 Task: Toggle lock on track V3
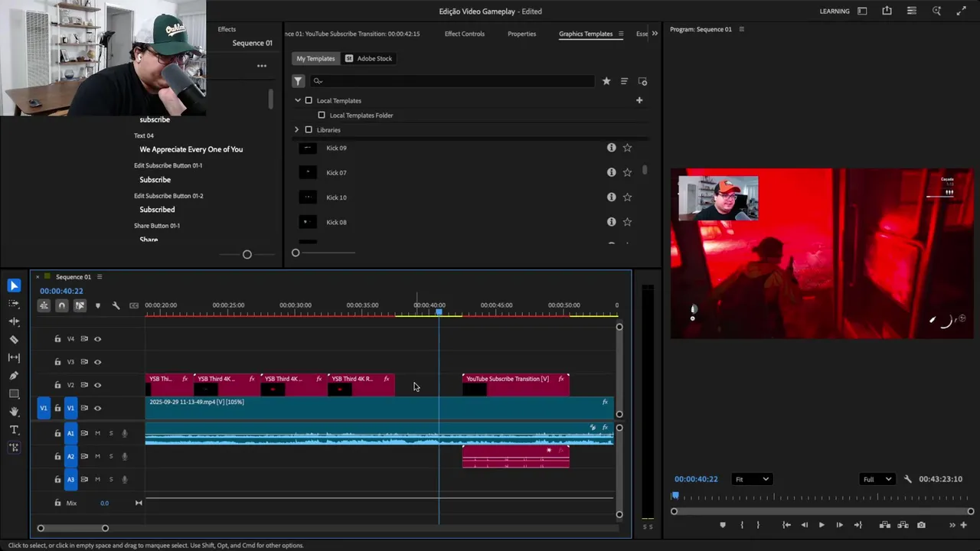click(57, 362)
